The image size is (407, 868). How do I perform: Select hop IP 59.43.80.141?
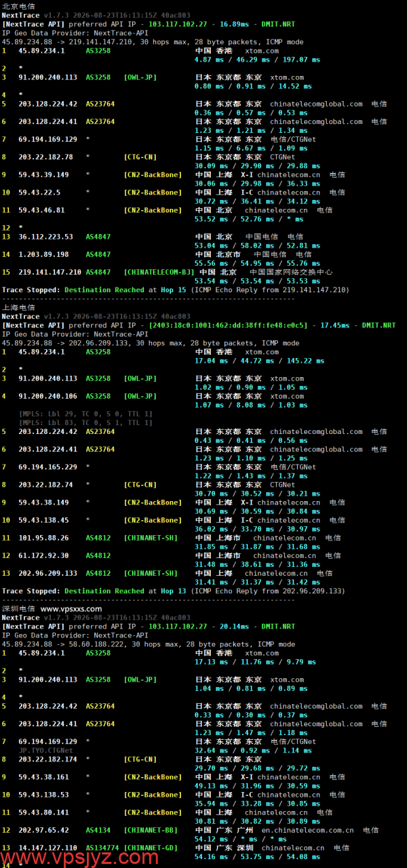click(x=43, y=812)
